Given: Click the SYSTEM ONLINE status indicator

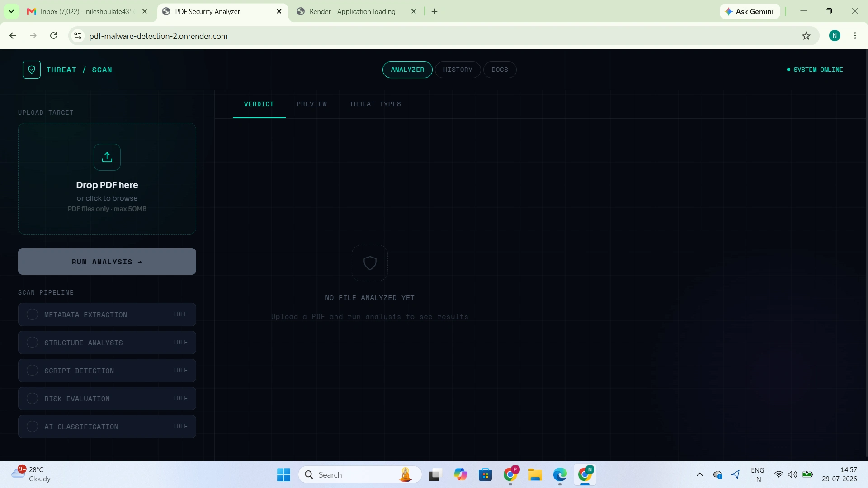Looking at the screenshot, I should click(815, 70).
